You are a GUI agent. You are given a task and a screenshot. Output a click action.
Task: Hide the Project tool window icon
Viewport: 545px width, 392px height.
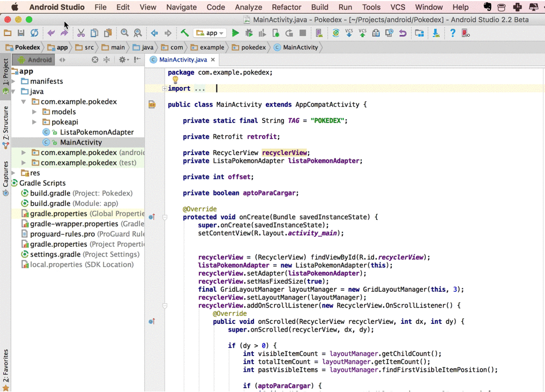137,59
